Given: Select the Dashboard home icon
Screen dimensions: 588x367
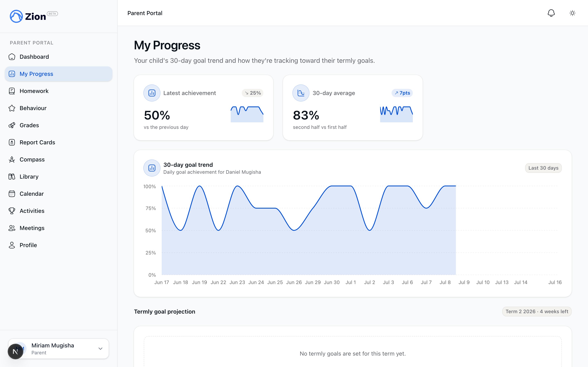Looking at the screenshot, I should 12,57.
